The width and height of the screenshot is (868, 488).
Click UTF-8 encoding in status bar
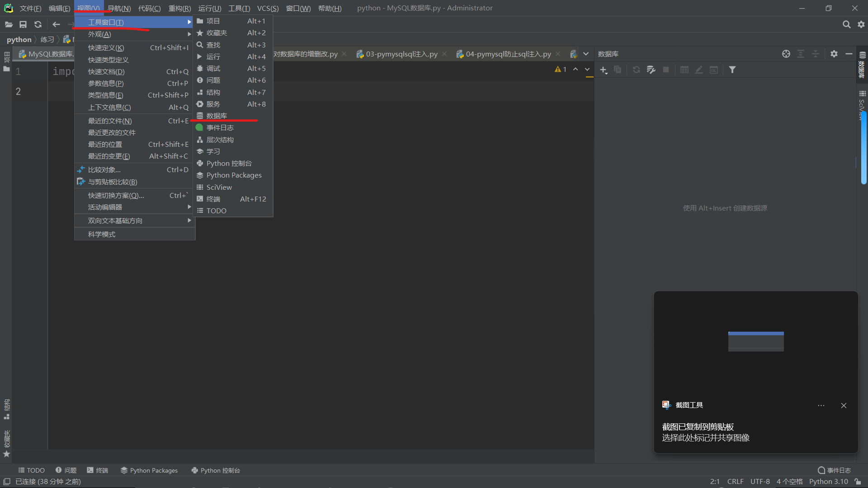tap(760, 482)
